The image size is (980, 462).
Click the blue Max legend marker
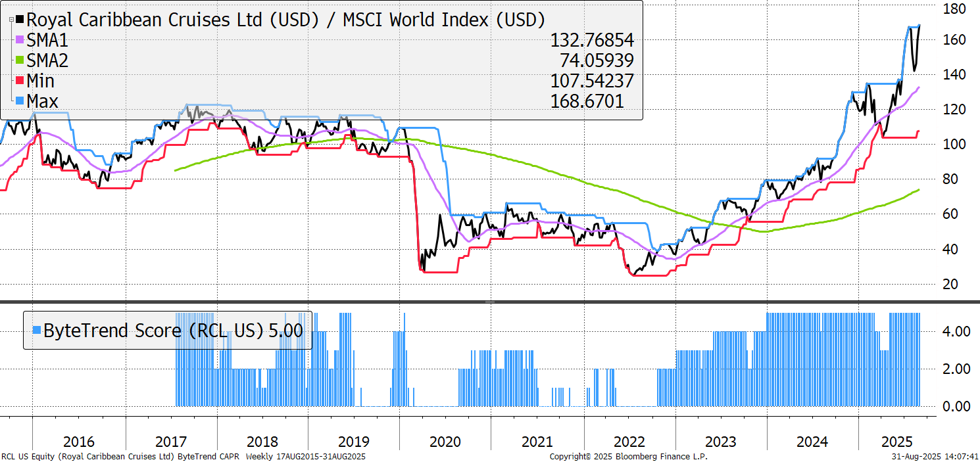click(x=19, y=102)
